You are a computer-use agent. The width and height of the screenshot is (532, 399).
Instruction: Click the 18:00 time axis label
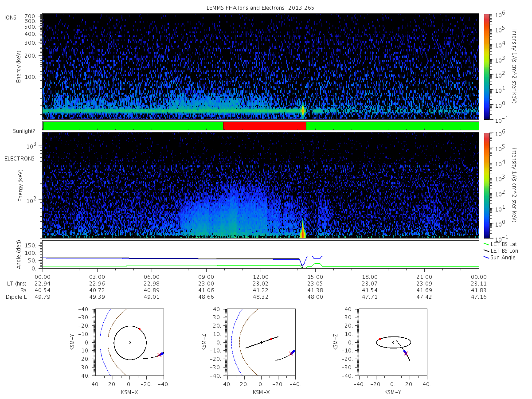tap(370, 276)
